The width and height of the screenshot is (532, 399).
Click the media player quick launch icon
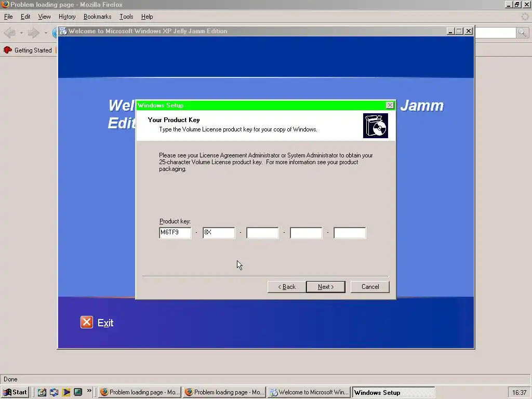pos(66,392)
